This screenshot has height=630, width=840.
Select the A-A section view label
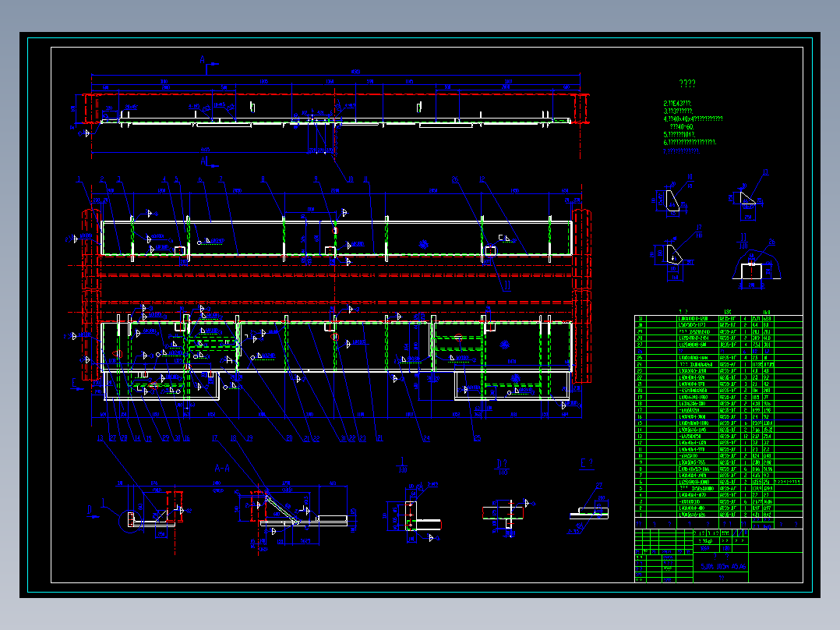(x=222, y=468)
